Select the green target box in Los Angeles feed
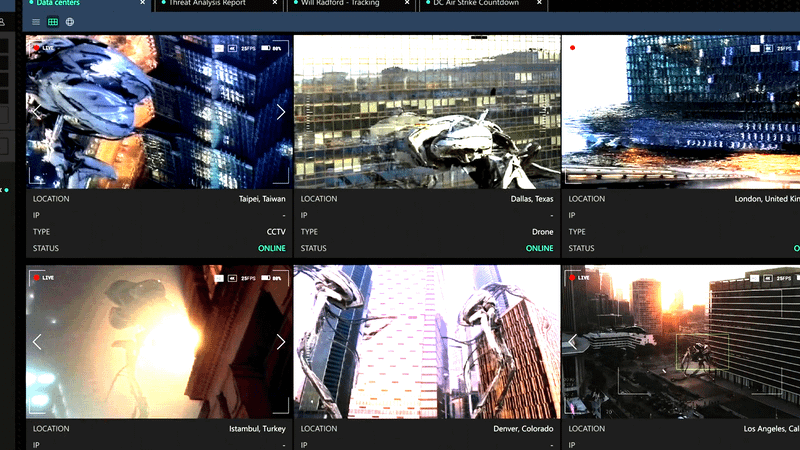The height and width of the screenshot is (450, 800). (702, 352)
